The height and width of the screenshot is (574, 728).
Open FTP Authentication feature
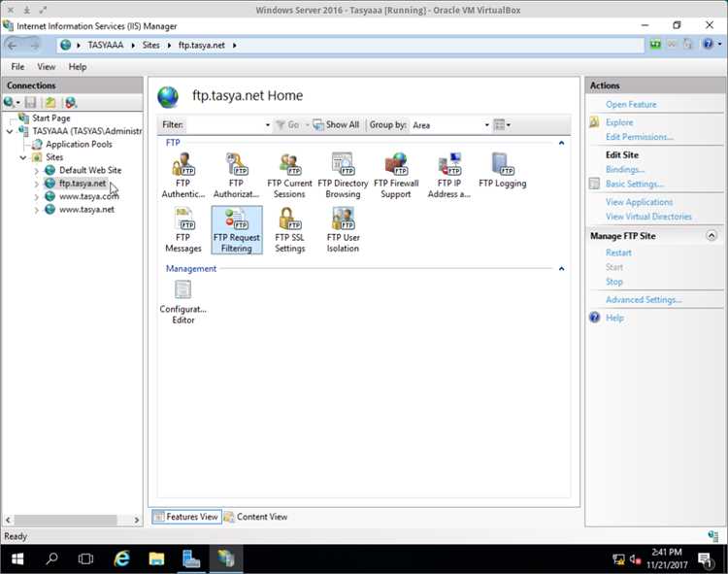(182, 176)
